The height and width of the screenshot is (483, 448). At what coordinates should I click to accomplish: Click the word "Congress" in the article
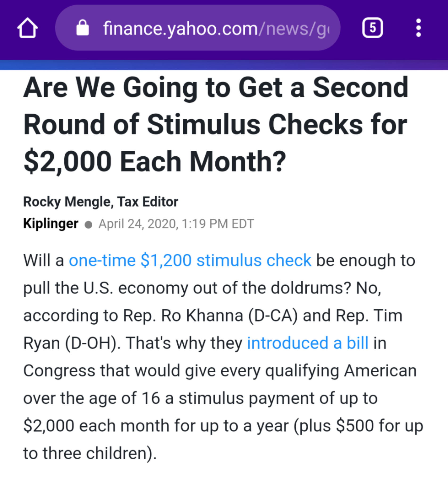pyautogui.click(x=59, y=371)
